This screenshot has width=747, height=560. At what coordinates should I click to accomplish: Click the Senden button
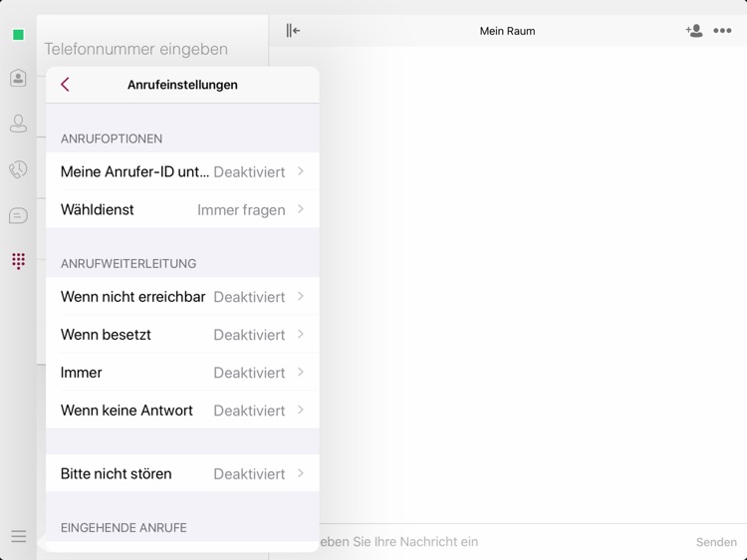click(x=716, y=542)
